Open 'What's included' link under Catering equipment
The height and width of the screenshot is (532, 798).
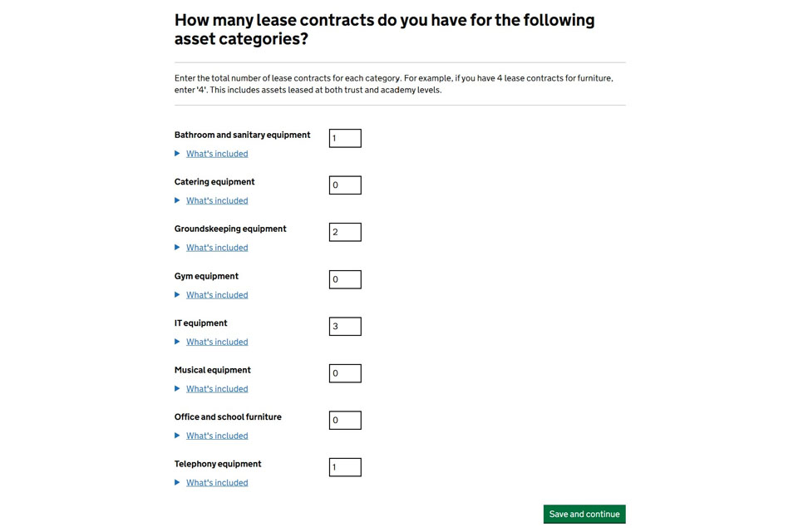coord(217,200)
